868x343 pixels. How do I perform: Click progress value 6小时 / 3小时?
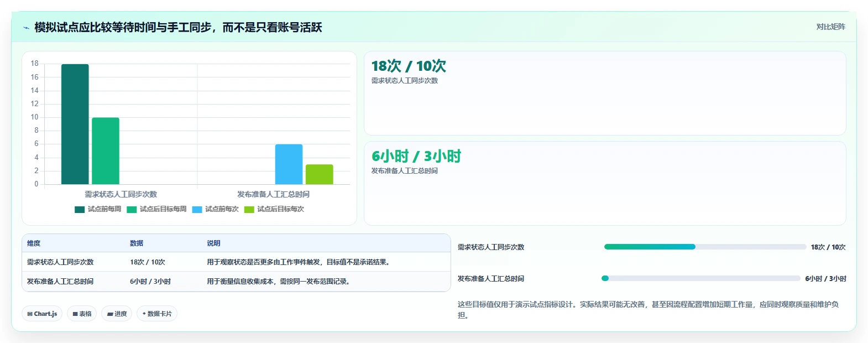pyautogui.click(x=825, y=279)
